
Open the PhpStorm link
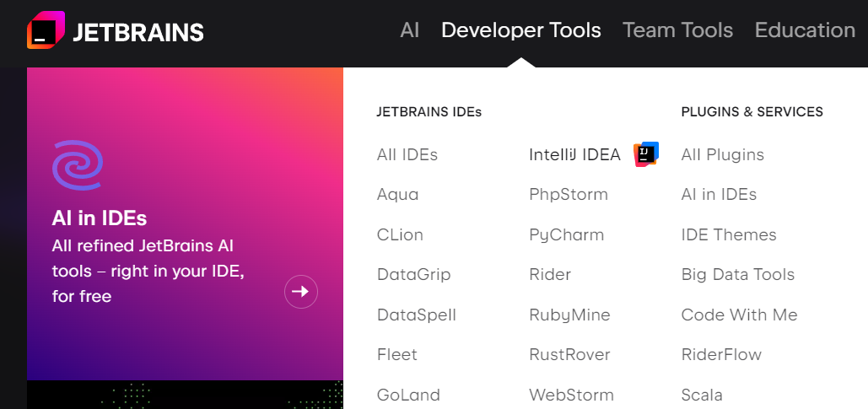tap(569, 195)
